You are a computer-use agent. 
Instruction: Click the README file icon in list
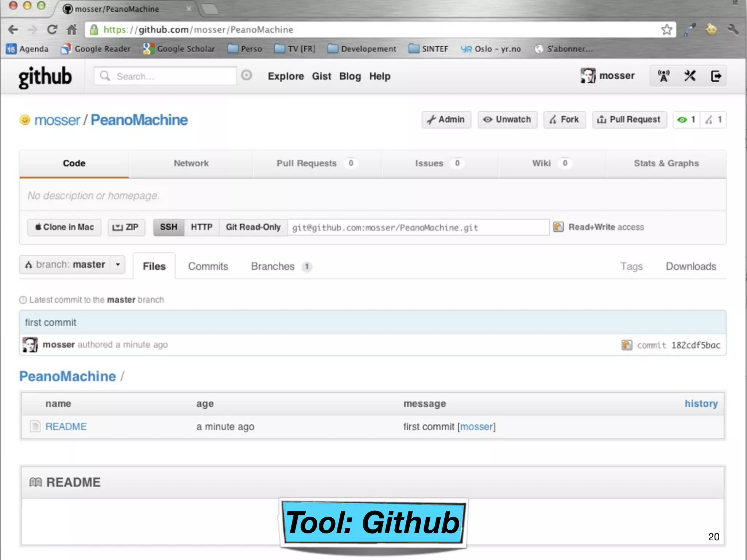35,426
